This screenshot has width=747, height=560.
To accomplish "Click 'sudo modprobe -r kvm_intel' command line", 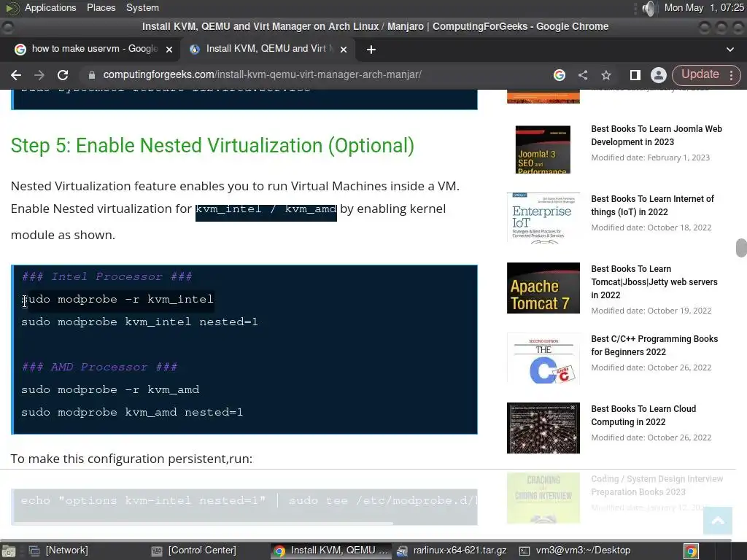I will tap(117, 299).
